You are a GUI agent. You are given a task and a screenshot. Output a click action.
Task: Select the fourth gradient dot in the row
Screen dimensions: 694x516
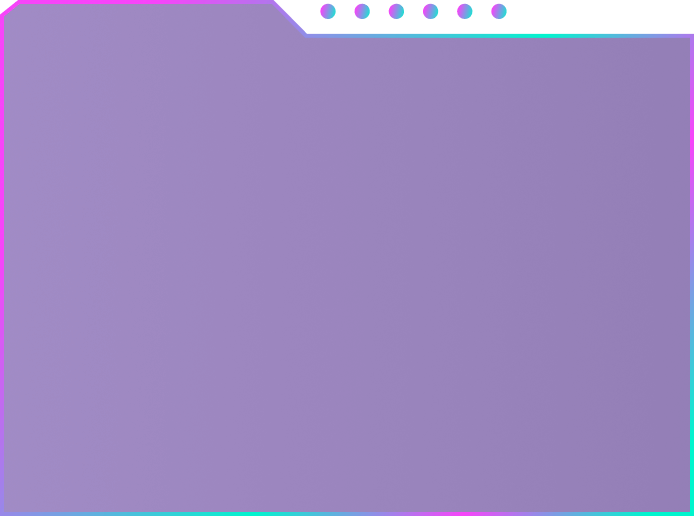coord(430,12)
